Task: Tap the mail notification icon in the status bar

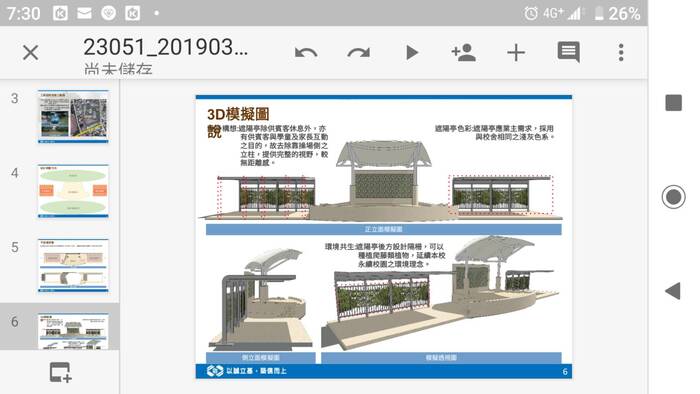Action: pos(84,13)
